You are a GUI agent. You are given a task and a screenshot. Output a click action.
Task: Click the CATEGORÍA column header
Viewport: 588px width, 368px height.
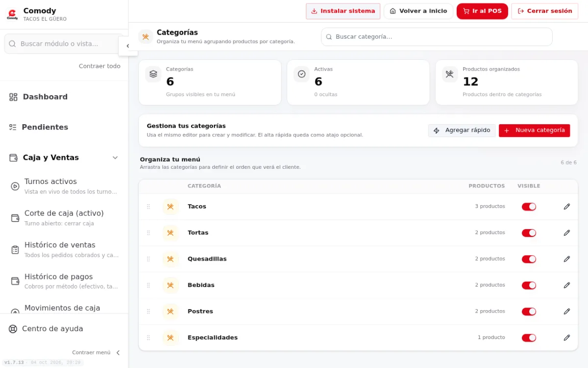coord(204,186)
